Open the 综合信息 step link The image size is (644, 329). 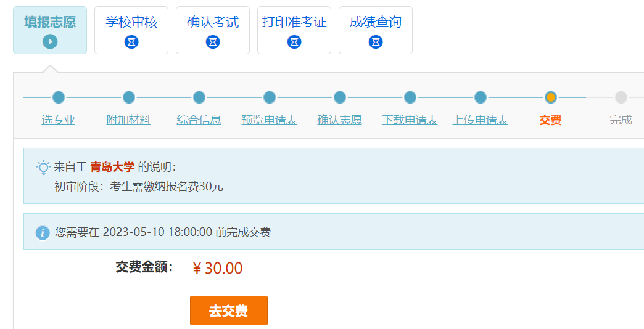199,120
